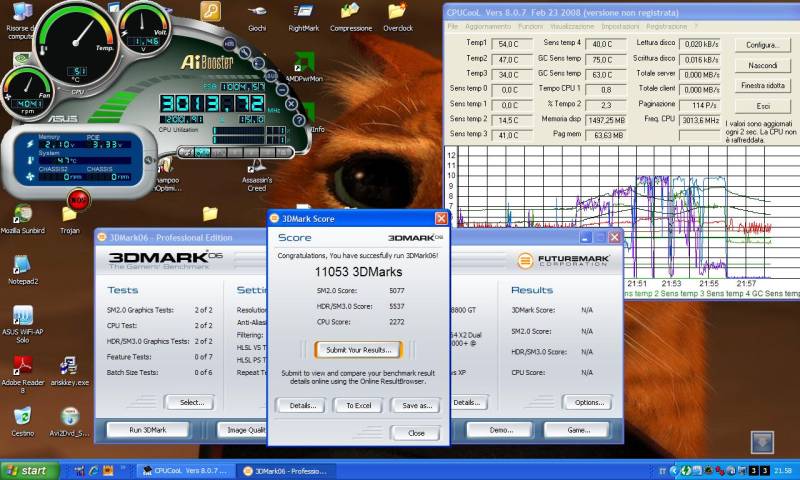Image resolution: width=800 pixels, height=480 pixels.
Task: Click the Demo... button in 3DMark06
Action: [x=501, y=430]
